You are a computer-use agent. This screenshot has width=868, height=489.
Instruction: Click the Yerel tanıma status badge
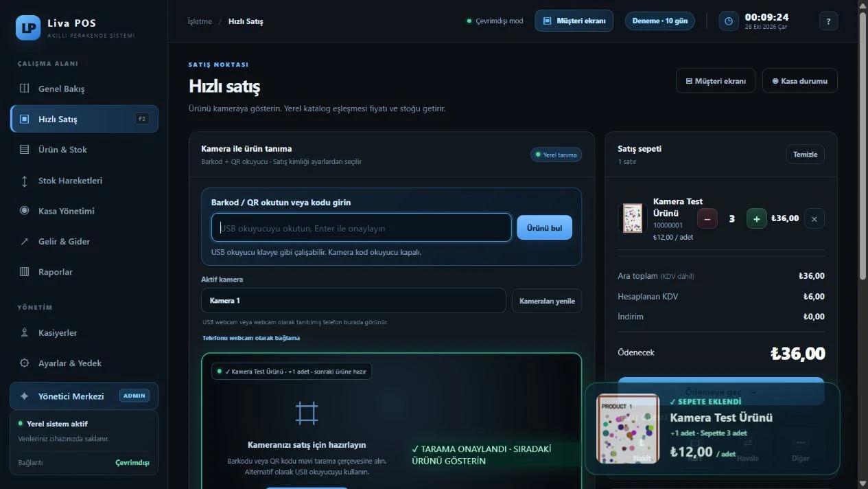pos(556,155)
